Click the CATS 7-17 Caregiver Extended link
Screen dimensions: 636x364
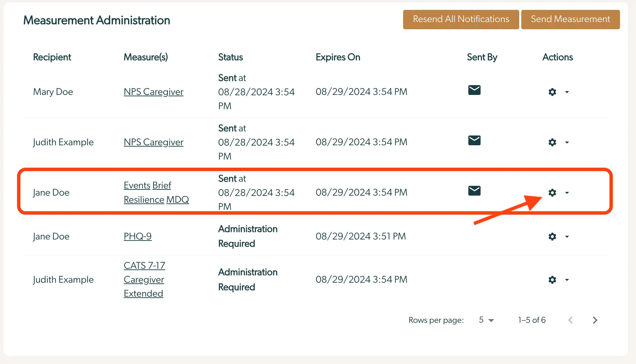tap(144, 279)
